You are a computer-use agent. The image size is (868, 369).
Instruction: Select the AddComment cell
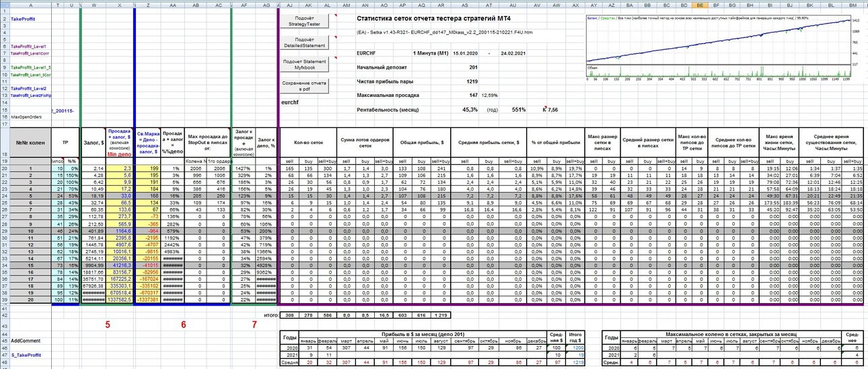(x=25, y=341)
